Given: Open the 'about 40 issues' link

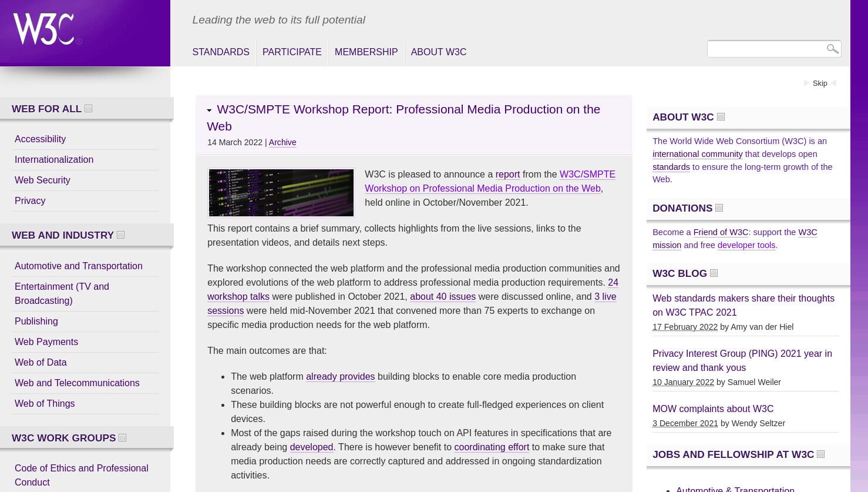Looking at the screenshot, I should pos(443,297).
